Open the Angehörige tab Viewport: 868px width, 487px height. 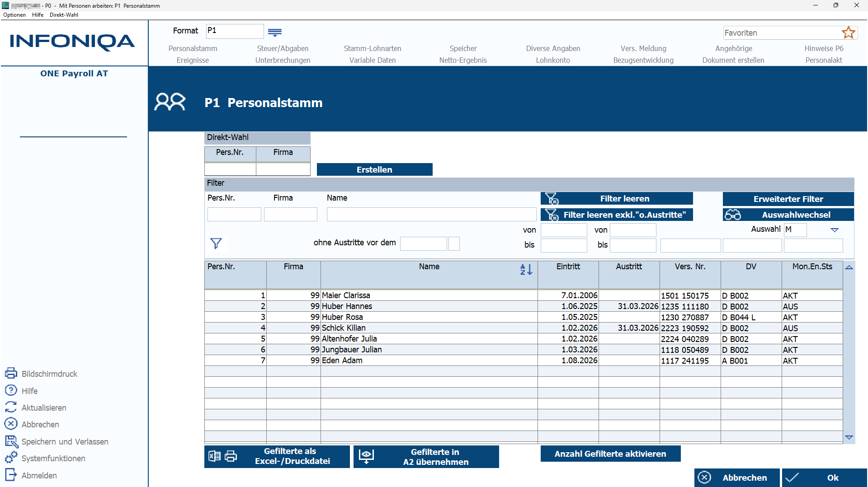point(734,48)
